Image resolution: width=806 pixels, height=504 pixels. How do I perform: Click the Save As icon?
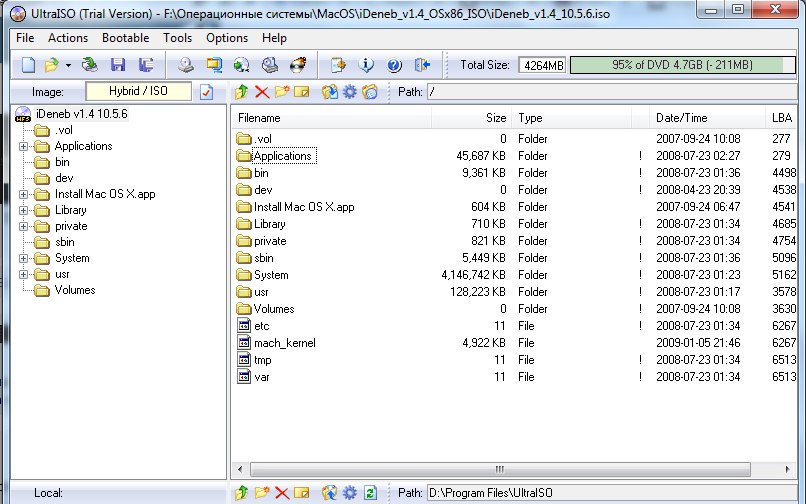pyautogui.click(x=146, y=65)
